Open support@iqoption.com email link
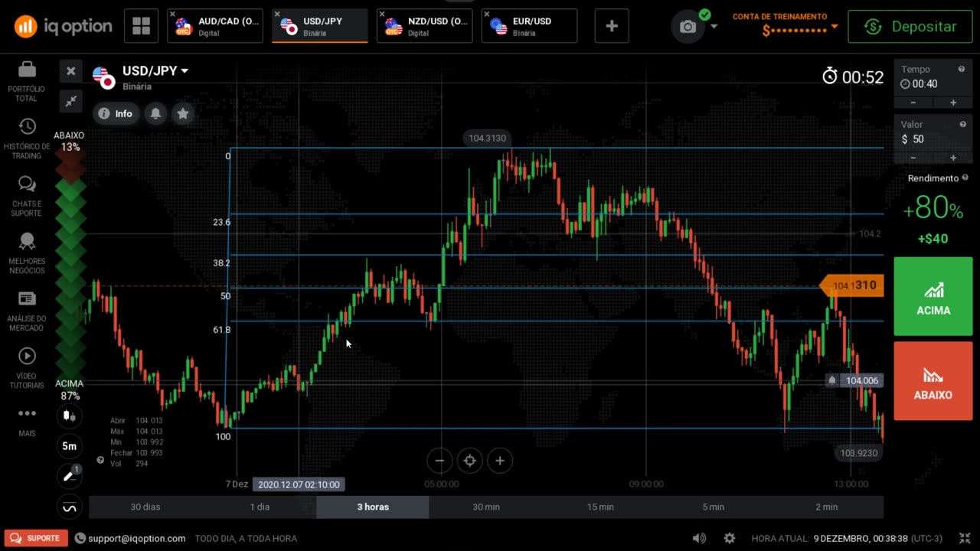This screenshot has height=551, width=980. coord(136,539)
